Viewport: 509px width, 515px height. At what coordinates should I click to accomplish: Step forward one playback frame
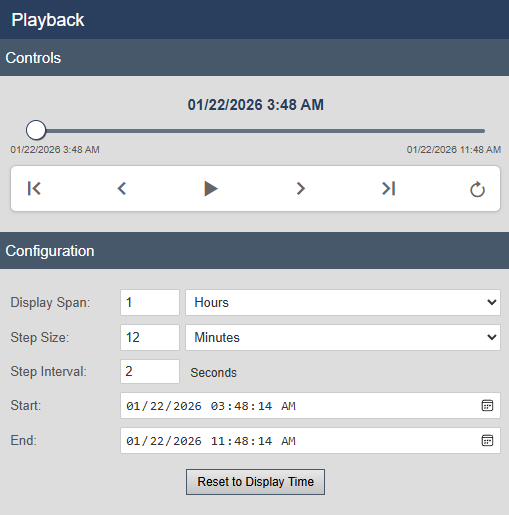pyautogui.click(x=300, y=188)
